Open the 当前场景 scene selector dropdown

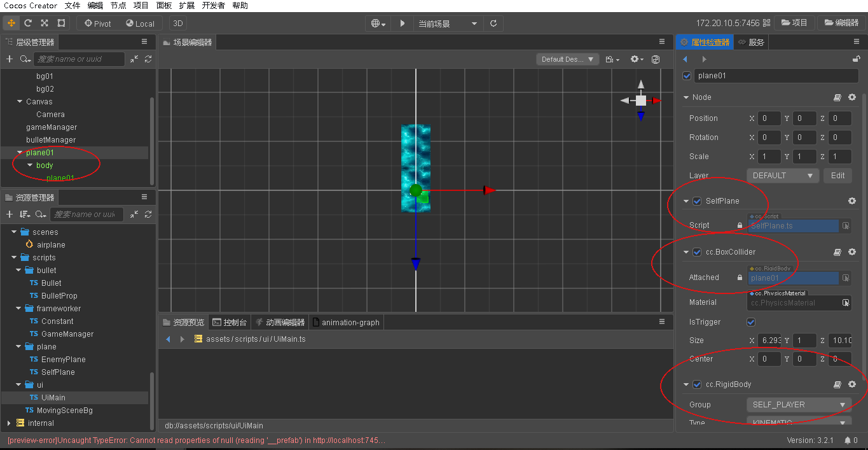[448, 24]
